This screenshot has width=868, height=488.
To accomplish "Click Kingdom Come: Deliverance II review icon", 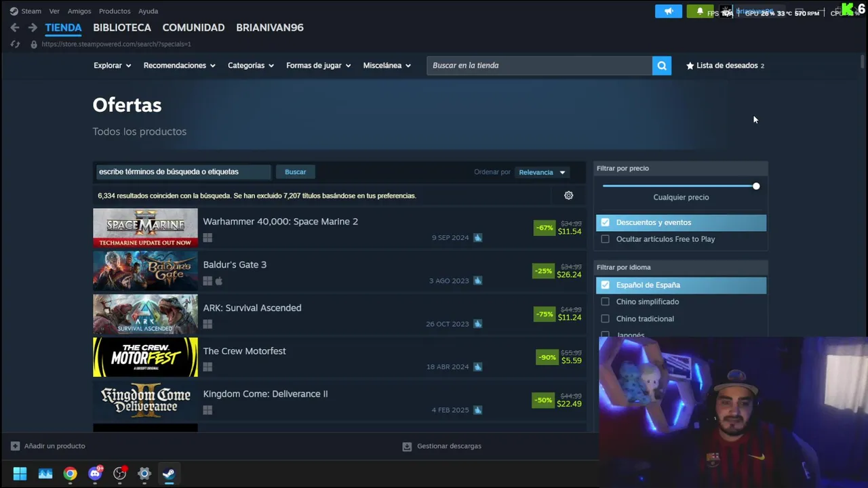I will coord(477,410).
